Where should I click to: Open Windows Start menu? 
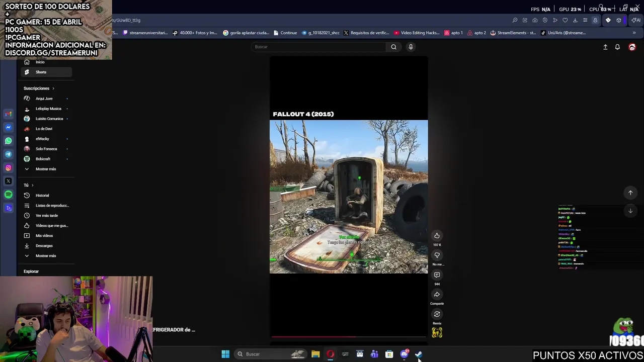tap(225, 354)
